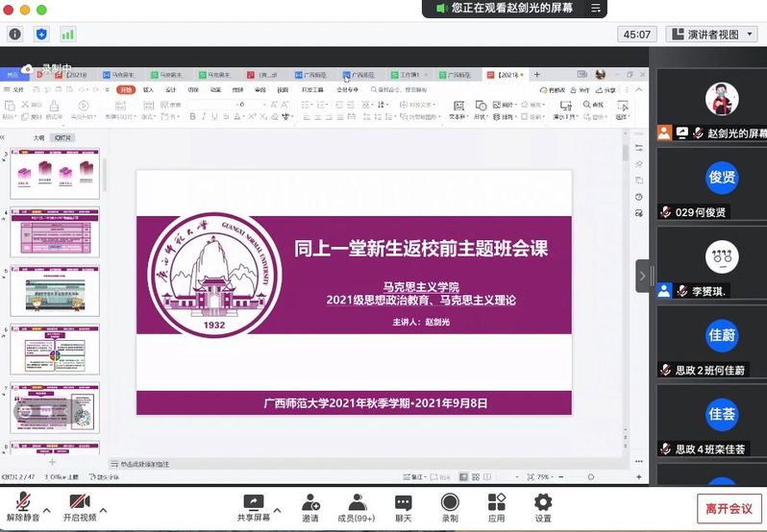Expand audio options caret beside 解除静音
Viewport: 767px width, 532px height.
pos(46,511)
